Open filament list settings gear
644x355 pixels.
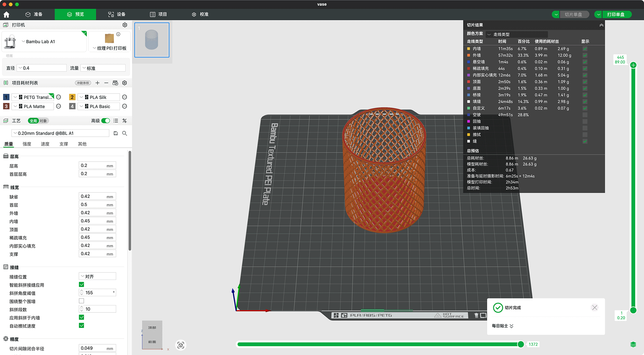coord(125,83)
